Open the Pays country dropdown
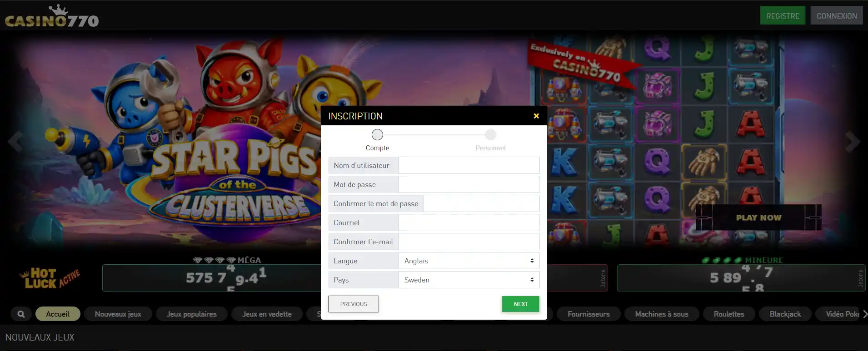This screenshot has height=351, width=868. point(469,280)
